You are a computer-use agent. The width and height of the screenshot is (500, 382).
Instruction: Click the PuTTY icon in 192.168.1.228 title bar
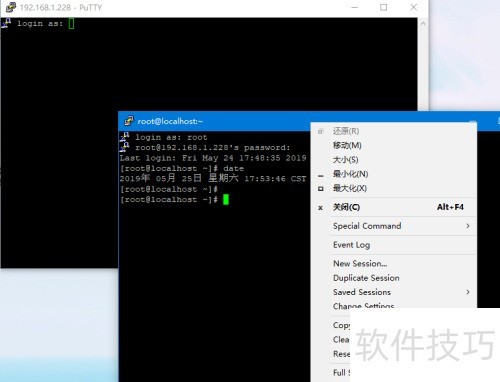click(11, 7)
